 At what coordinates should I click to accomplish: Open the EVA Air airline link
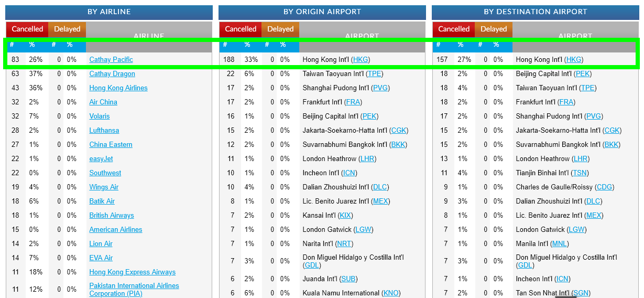(101, 258)
